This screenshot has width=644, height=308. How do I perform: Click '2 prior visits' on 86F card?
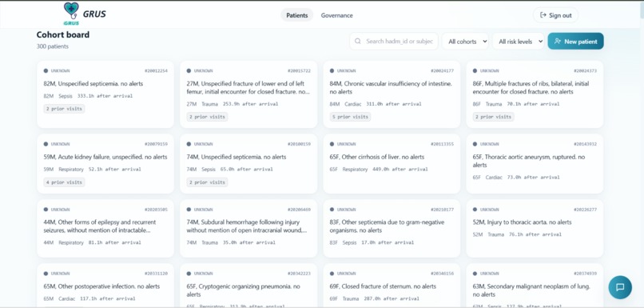click(493, 117)
